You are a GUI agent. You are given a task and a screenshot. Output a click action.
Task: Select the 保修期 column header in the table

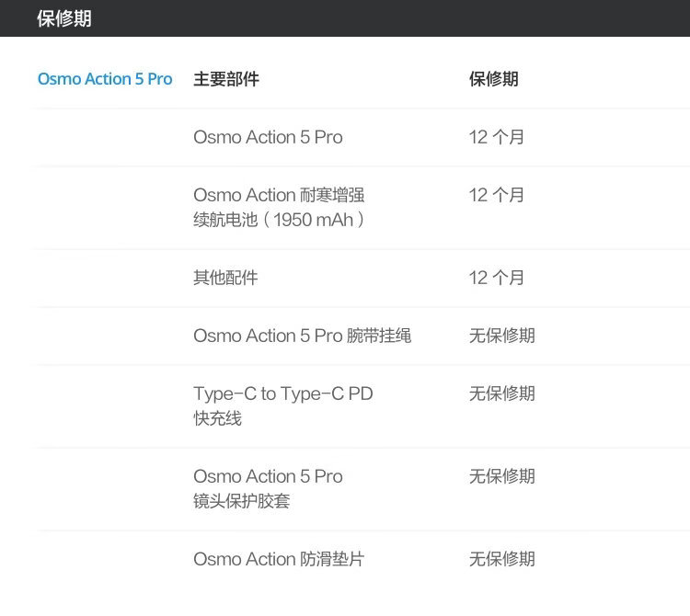494,79
